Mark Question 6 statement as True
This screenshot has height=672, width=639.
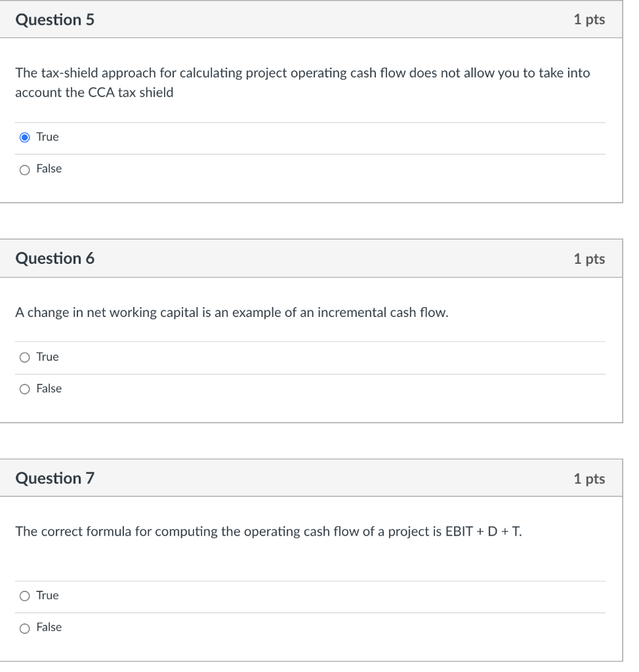(x=24, y=357)
